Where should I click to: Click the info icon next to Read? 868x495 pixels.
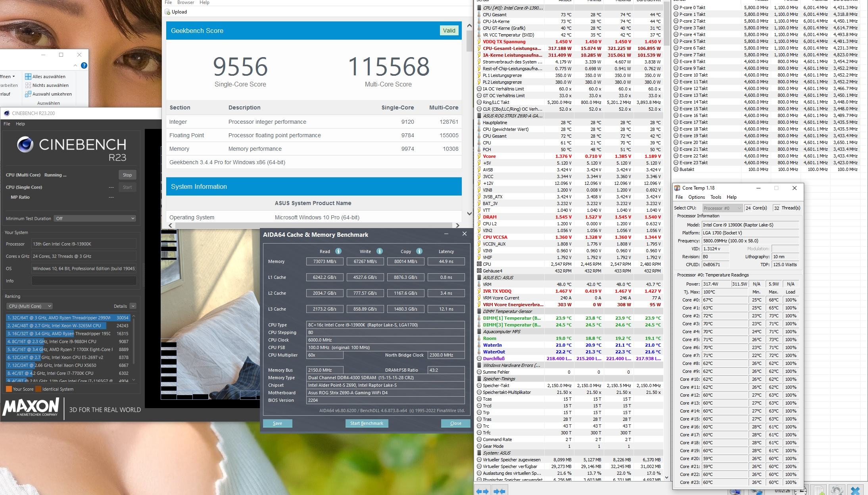click(x=338, y=251)
